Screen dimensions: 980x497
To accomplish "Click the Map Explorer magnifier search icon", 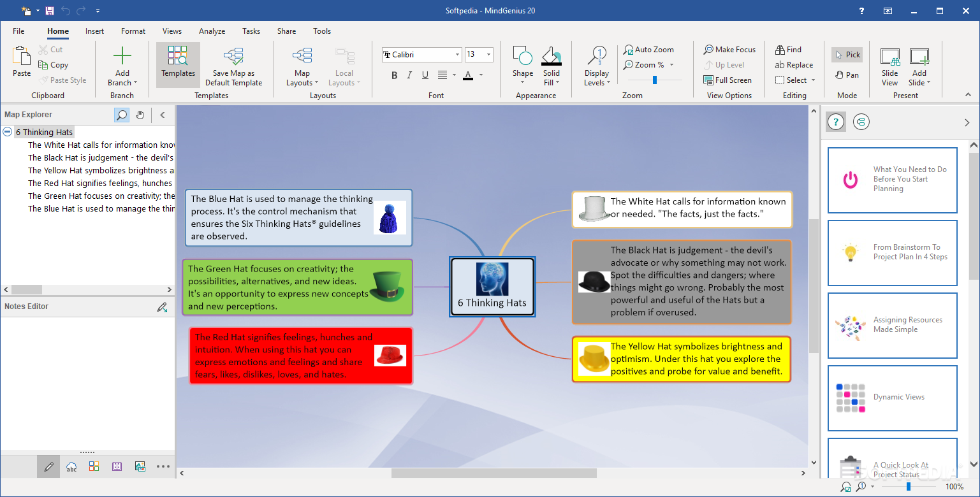I will [x=121, y=115].
